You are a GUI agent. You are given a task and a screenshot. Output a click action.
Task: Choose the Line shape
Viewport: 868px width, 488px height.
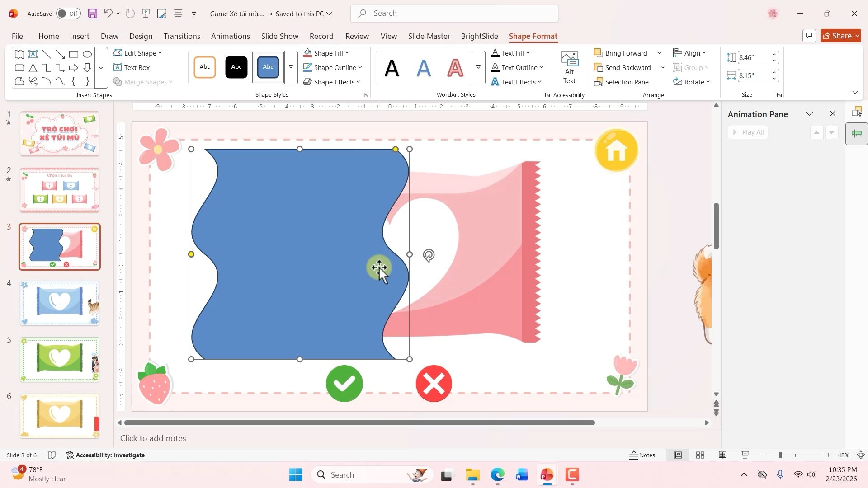[x=46, y=54]
